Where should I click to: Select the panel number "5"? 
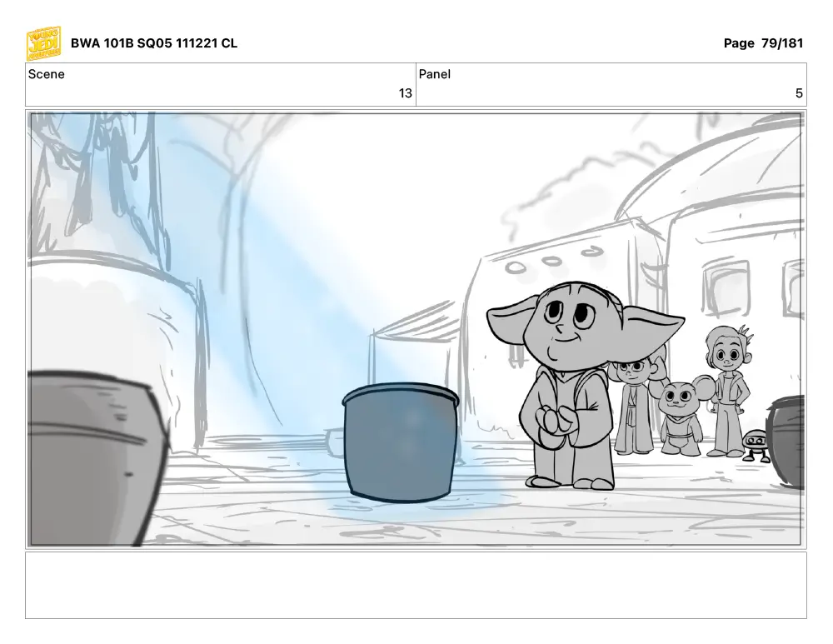(x=799, y=93)
